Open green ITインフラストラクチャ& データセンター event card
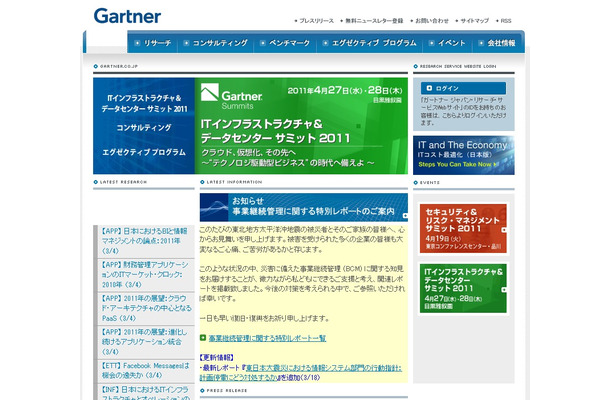Image resolution: width=610 pixels, height=400 pixels. click(463, 288)
